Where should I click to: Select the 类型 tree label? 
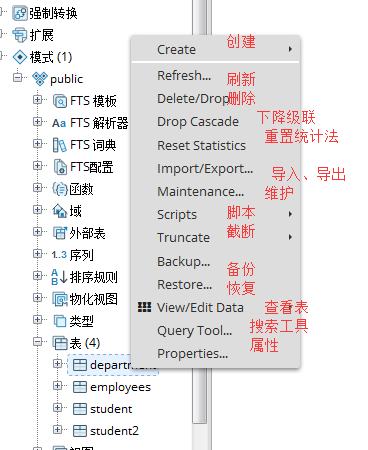tap(81, 321)
